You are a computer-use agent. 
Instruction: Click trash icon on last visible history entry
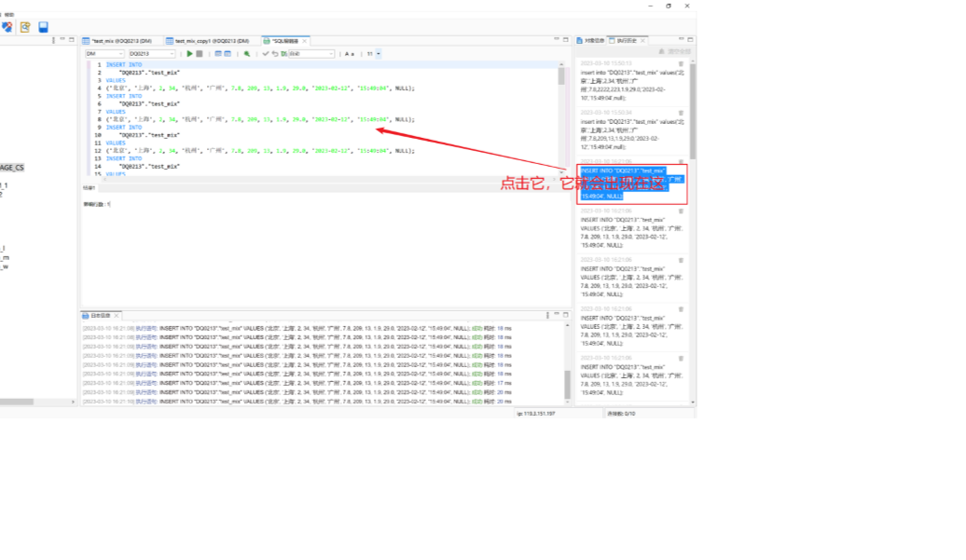pyautogui.click(x=681, y=358)
